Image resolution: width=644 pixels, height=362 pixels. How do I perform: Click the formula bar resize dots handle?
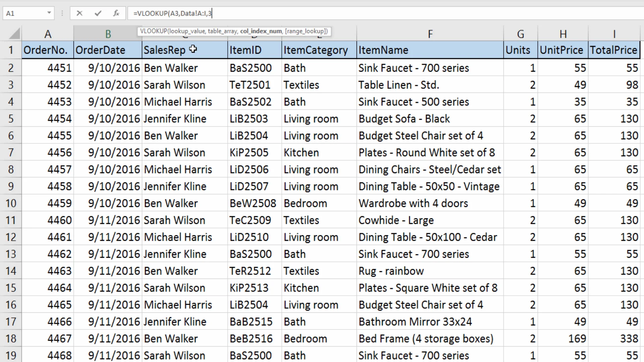pyautogui.click(x=62, y=13)
